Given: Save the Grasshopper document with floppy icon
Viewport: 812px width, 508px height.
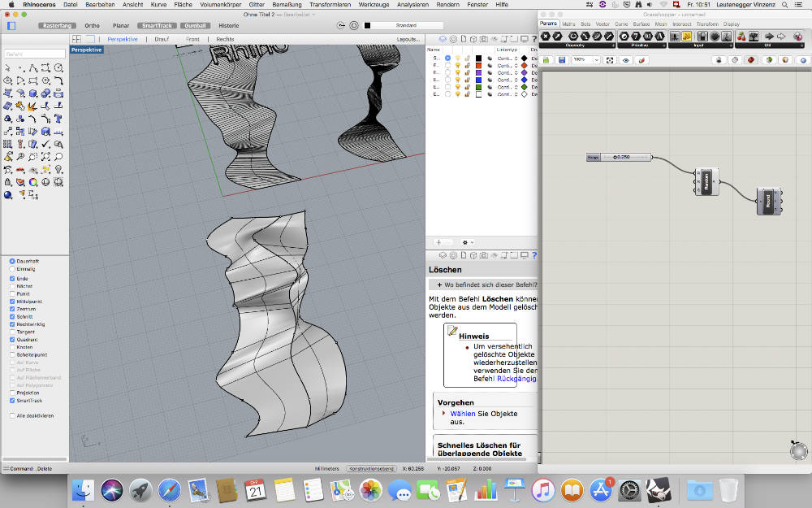Looking at the screenshot, I should coord(562,60).
